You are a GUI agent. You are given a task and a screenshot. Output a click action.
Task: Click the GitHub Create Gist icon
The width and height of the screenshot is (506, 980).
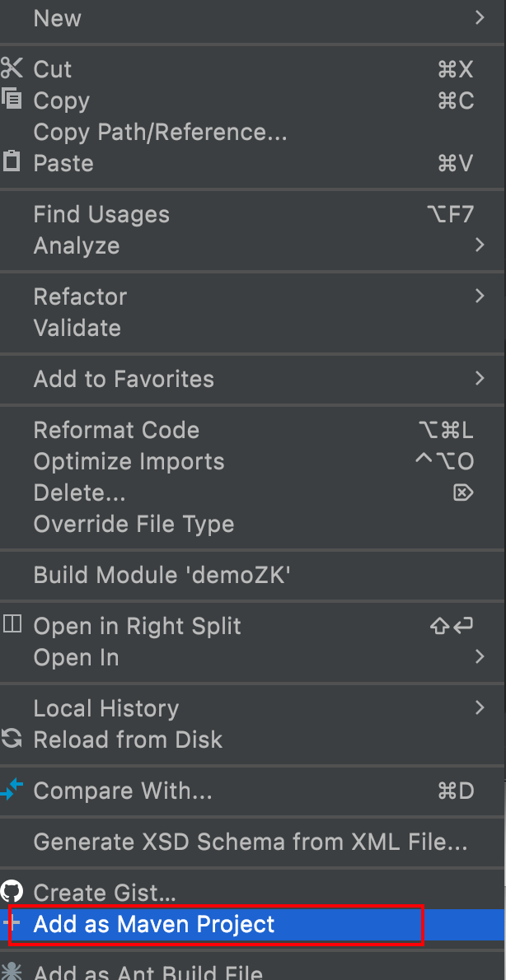[12, 892]
